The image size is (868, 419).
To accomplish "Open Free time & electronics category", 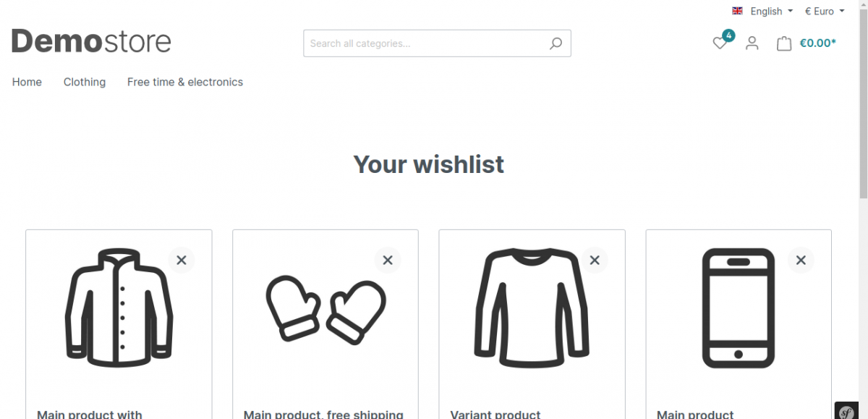I will click(185, 82).
